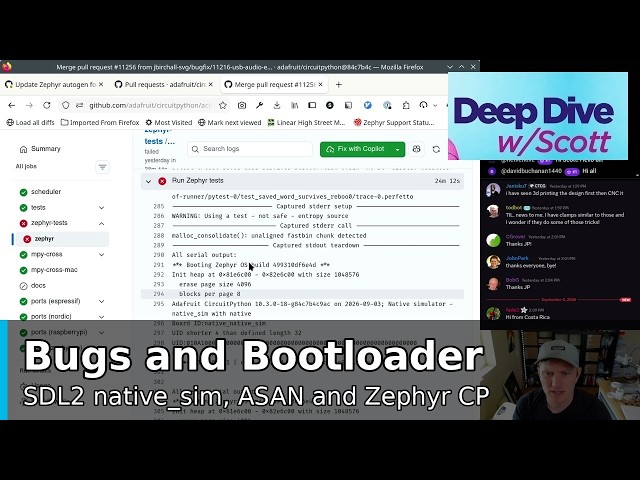Close the Merge pull request #11256 tab
The height and width of the screenshot is (480, 640).
pos(321,84)
